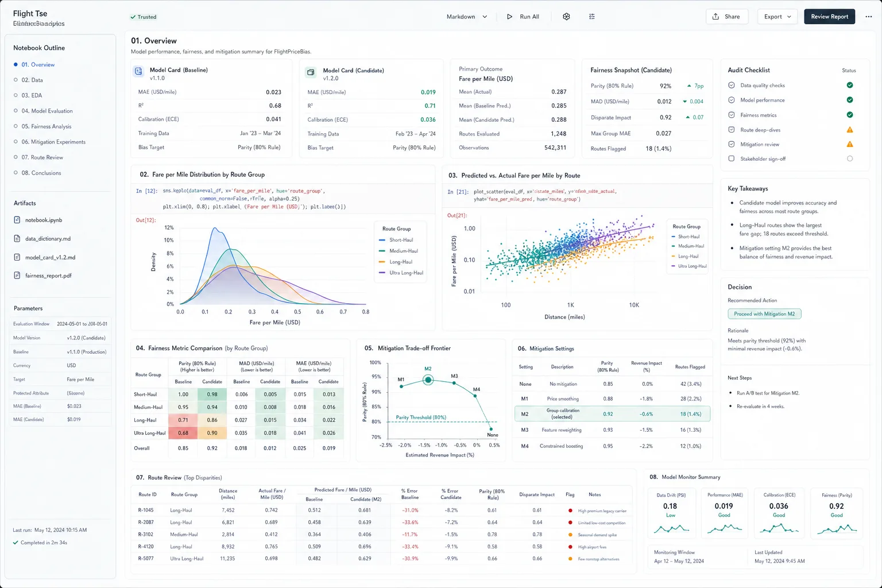Click green status icon for Model performance
This screenshot has width=882, height=588.
tap(850, 100)
